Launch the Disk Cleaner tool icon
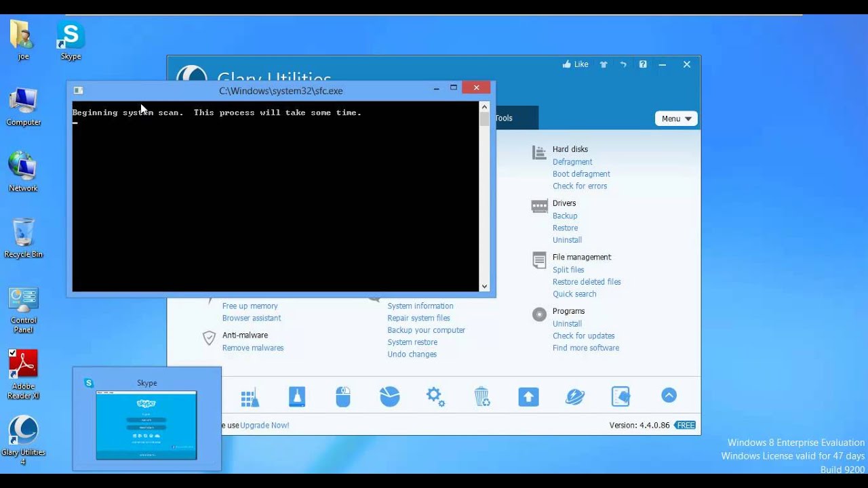868x488 pixels. [297, 396]
